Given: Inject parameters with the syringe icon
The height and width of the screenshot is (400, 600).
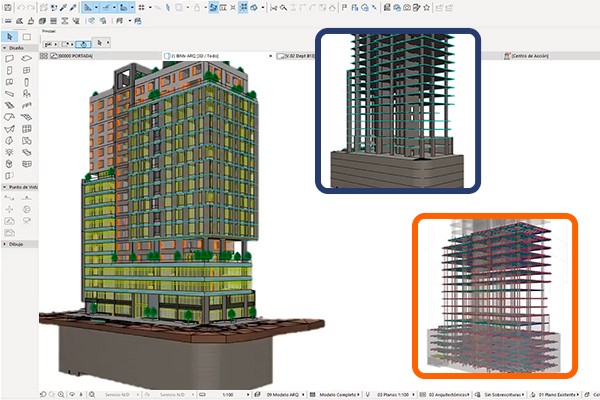Looking at the screenshot, I should coord(73,7).
